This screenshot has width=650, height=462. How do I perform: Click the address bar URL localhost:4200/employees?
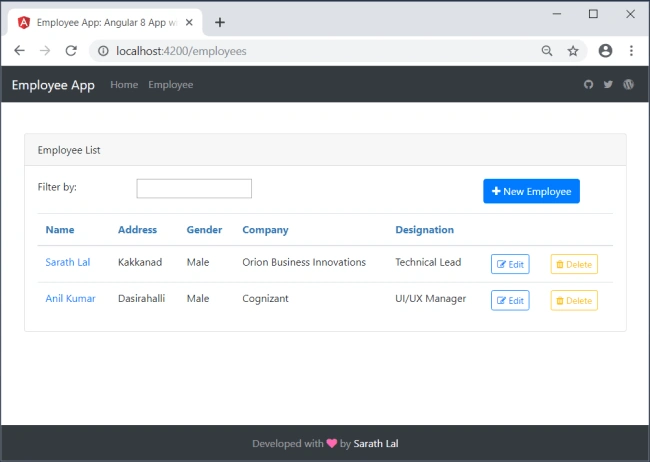[181, 51]
